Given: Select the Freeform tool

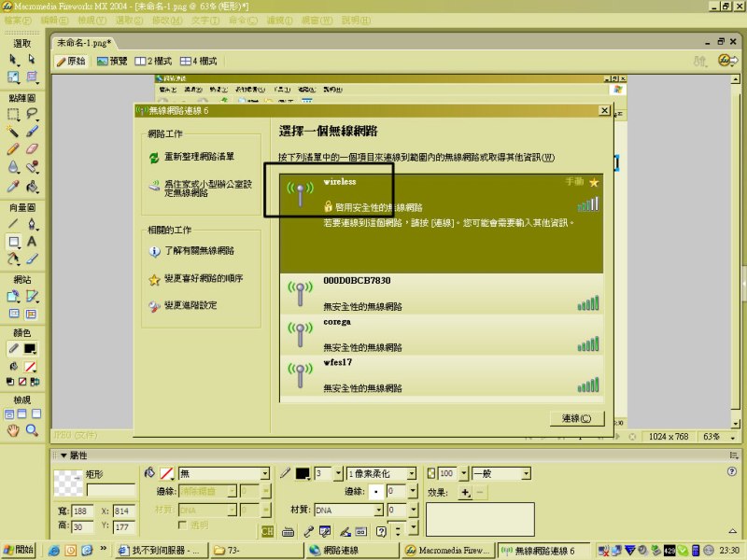Looking at the screenshot, I should click(13, 259).
